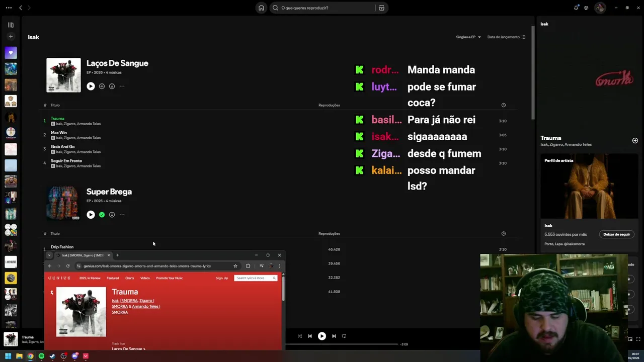The width and height of the screenshot is (644, 362).
Task: Open Spotify Home via the house icon
Action: 261,8
